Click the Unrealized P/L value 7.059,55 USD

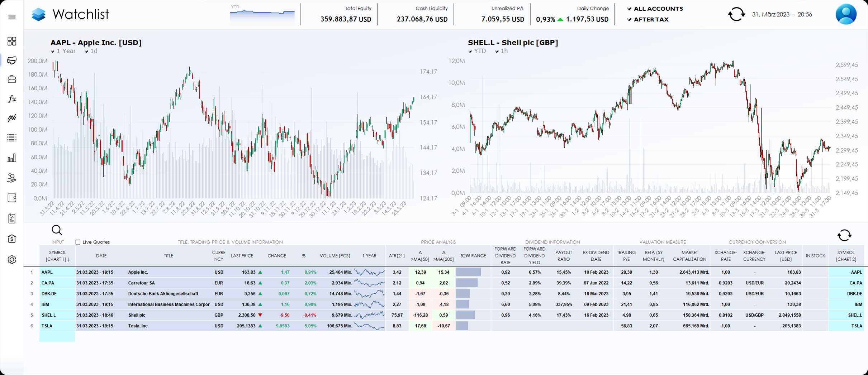[x=503, y=19]
